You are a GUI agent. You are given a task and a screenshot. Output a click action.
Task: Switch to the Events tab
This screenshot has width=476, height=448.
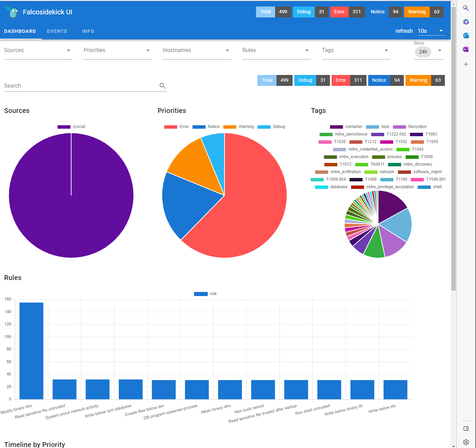point(57,31)
